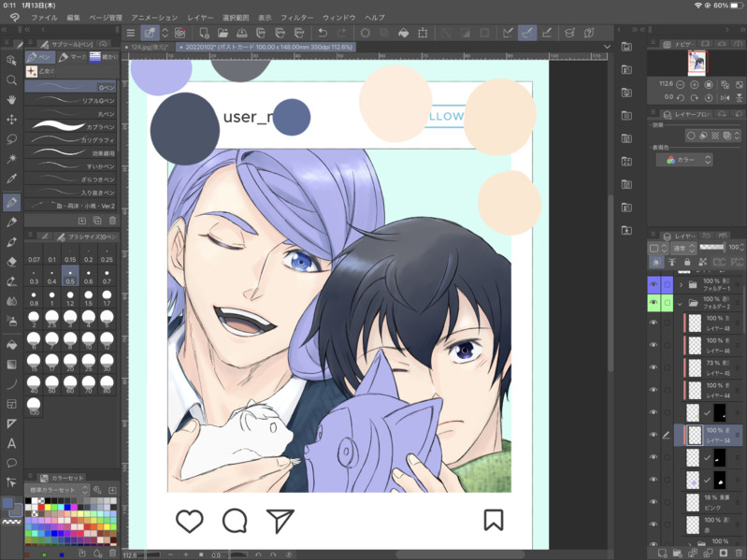Click Navigator canvas thumbnail
Screen dimensions: 747x560
point(697,63)
